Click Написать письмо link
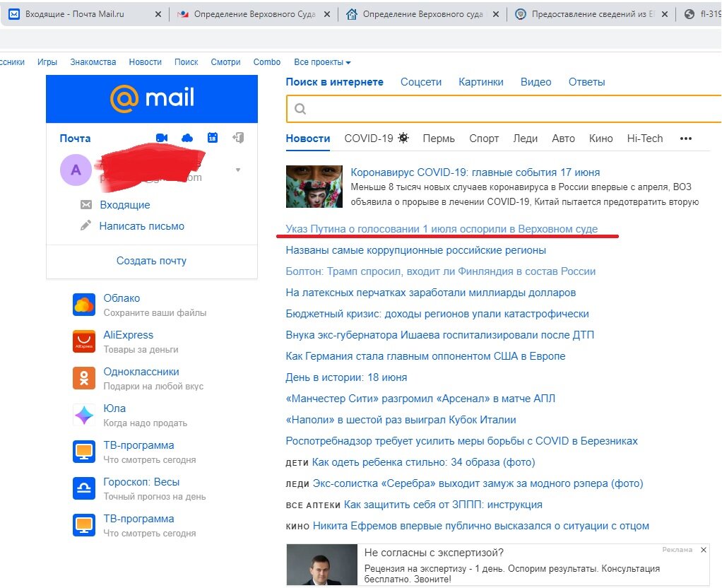Viewport: 722px width, 588px height. click(x=142, y=226)
